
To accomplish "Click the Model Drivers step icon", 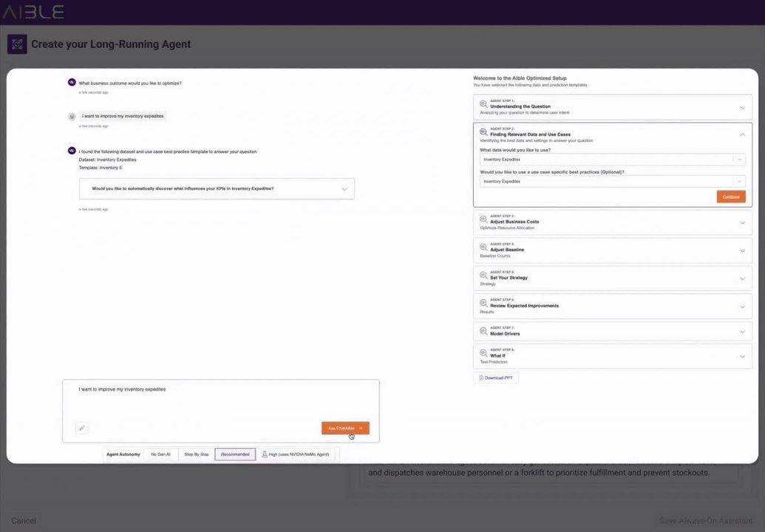I will pyautogui.click(x=483, y=331).
